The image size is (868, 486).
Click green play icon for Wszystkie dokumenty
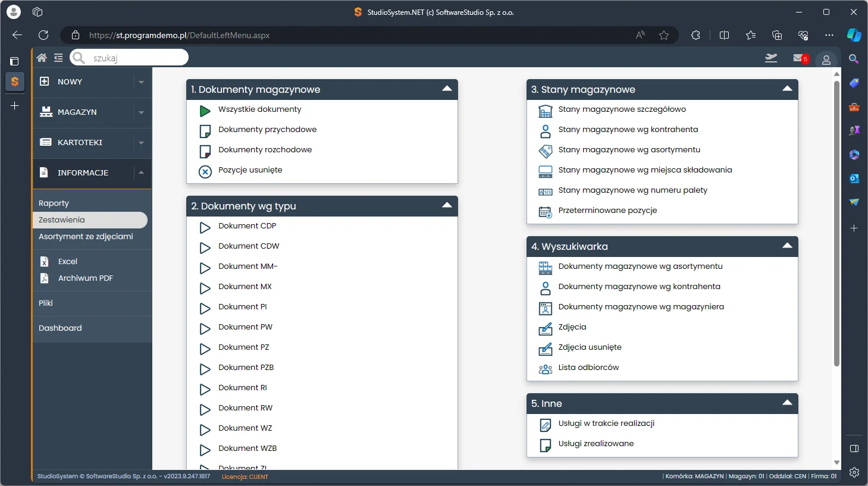coord(205,111)
